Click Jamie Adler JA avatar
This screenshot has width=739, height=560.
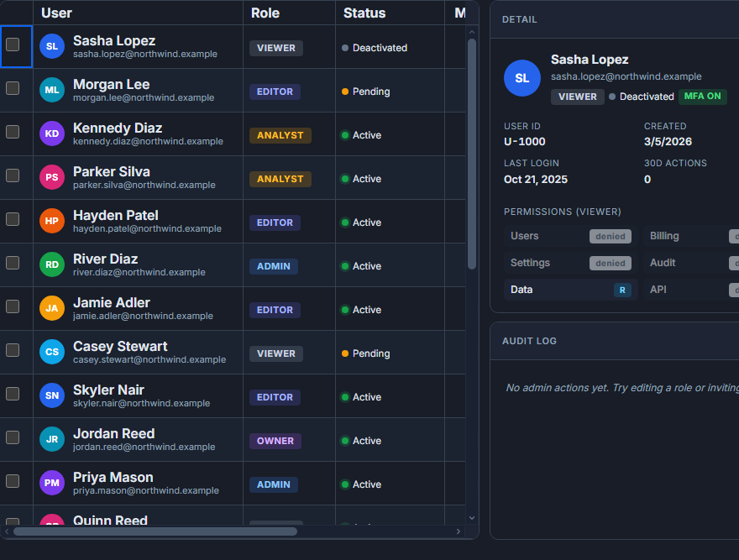click(x=52, y=308)
